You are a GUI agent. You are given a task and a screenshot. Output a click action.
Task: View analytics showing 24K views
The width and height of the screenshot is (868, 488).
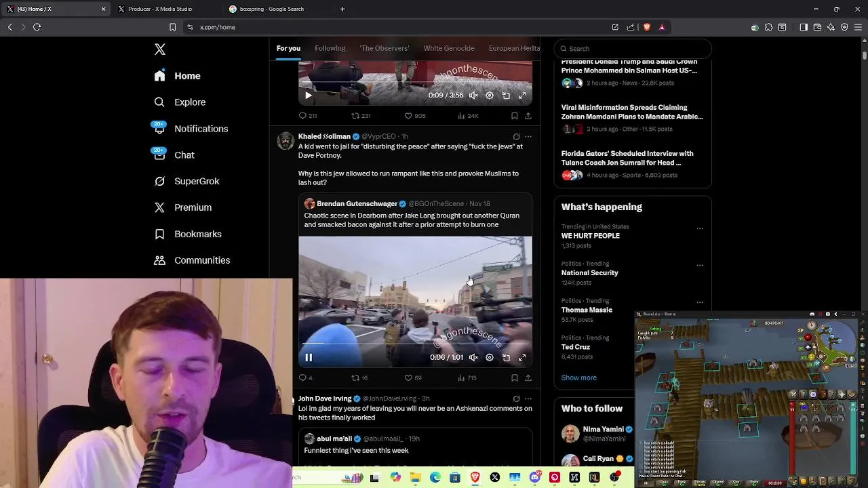click(469, 116)
